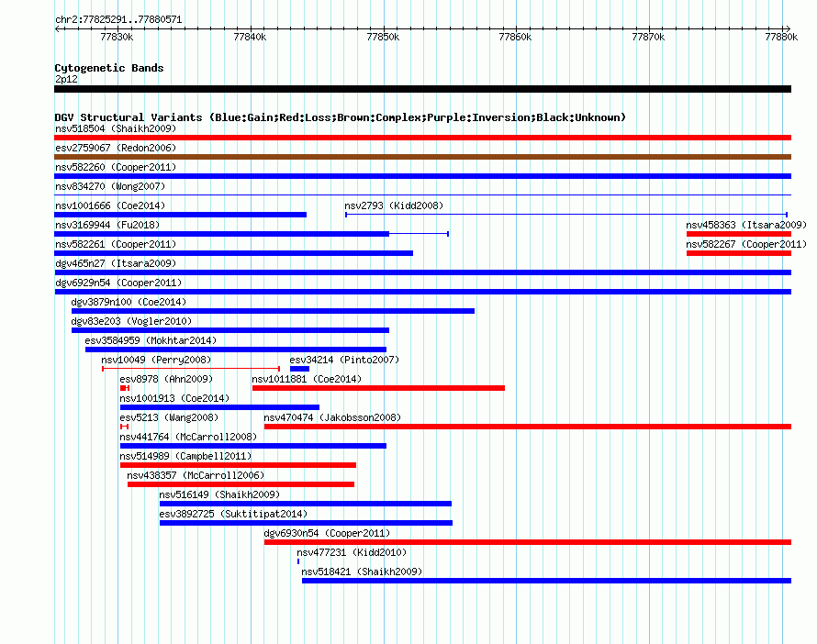Select nsv1001913 (Coe2014) label
817x644 pixels.
pos(174,398)
